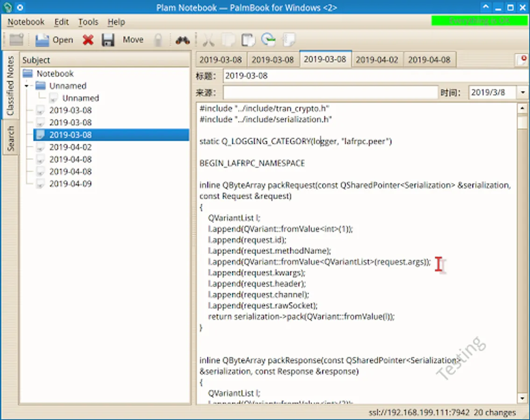Select the Unnamed child note

[81, 98]
